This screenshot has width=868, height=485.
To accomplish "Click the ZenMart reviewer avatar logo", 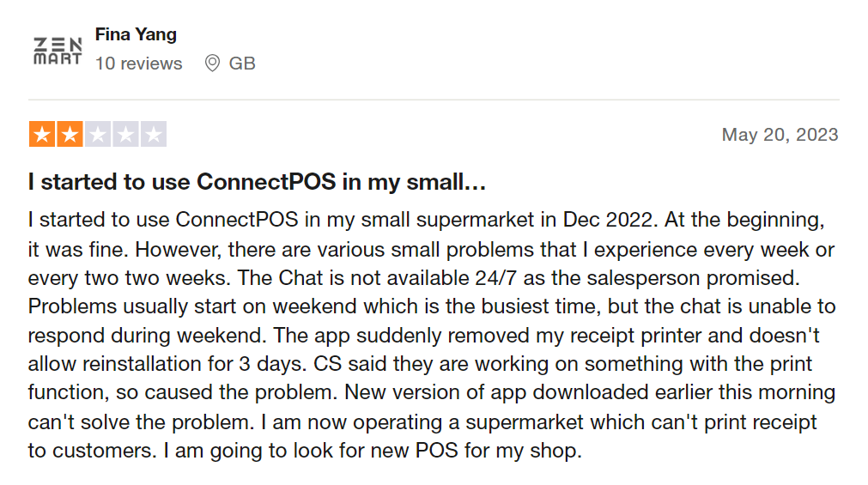I will point(58,50).
